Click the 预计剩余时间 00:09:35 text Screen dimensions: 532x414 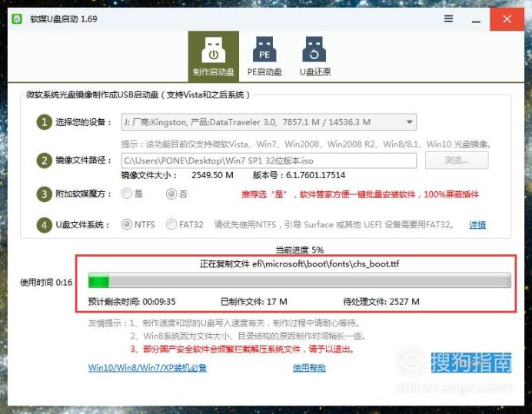click(131, 301)
